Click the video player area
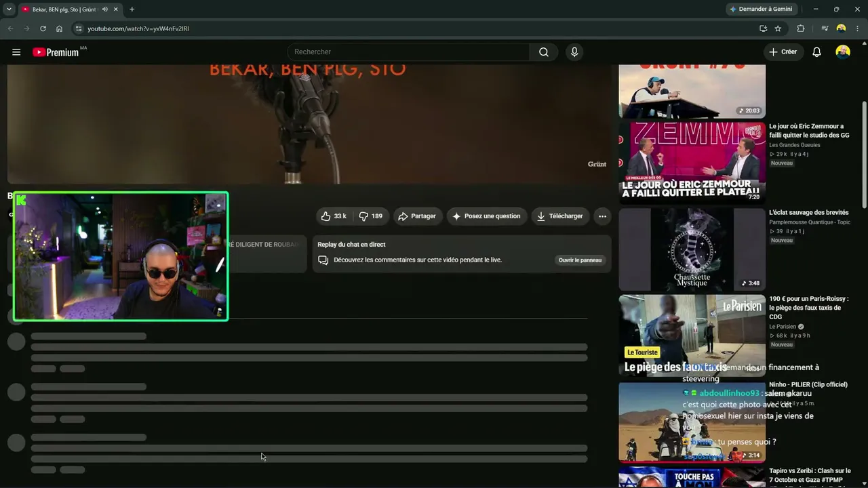 coord(309,124)
